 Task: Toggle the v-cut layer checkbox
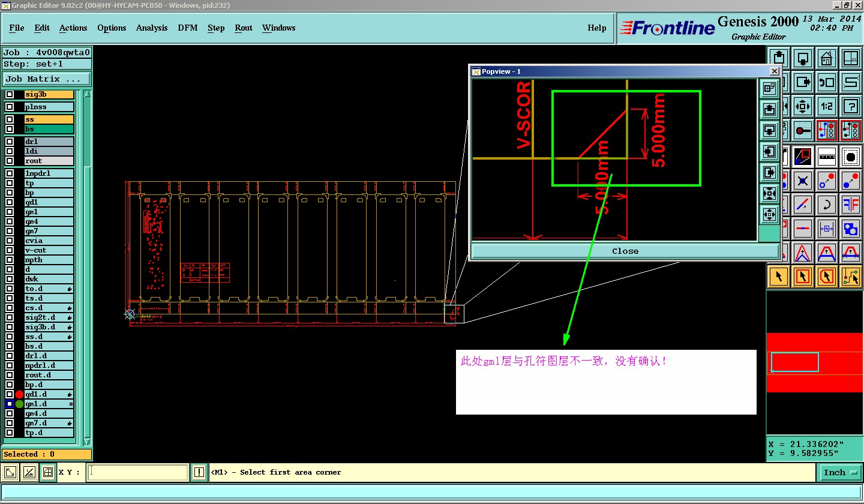pos(10,250)
